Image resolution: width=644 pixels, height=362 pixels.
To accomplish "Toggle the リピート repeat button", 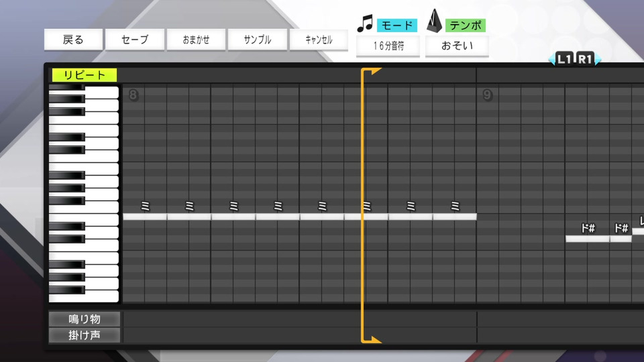I will coord(85,75).
